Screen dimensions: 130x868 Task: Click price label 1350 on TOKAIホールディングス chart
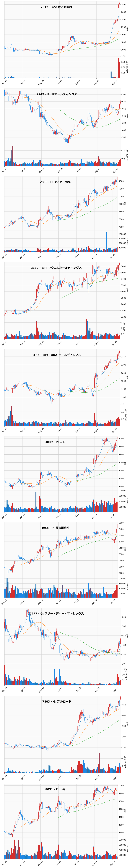click(124, 357)
